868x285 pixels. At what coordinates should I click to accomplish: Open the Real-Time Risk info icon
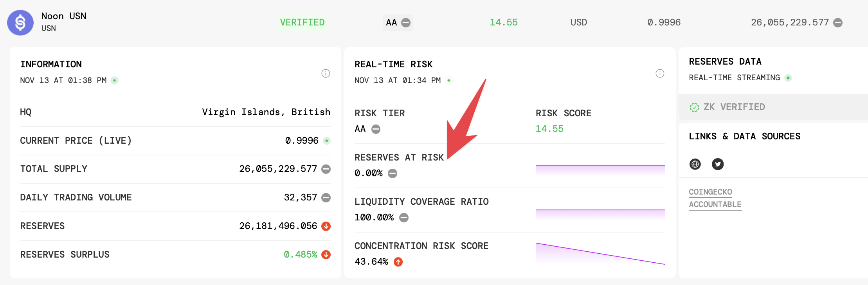660,73
